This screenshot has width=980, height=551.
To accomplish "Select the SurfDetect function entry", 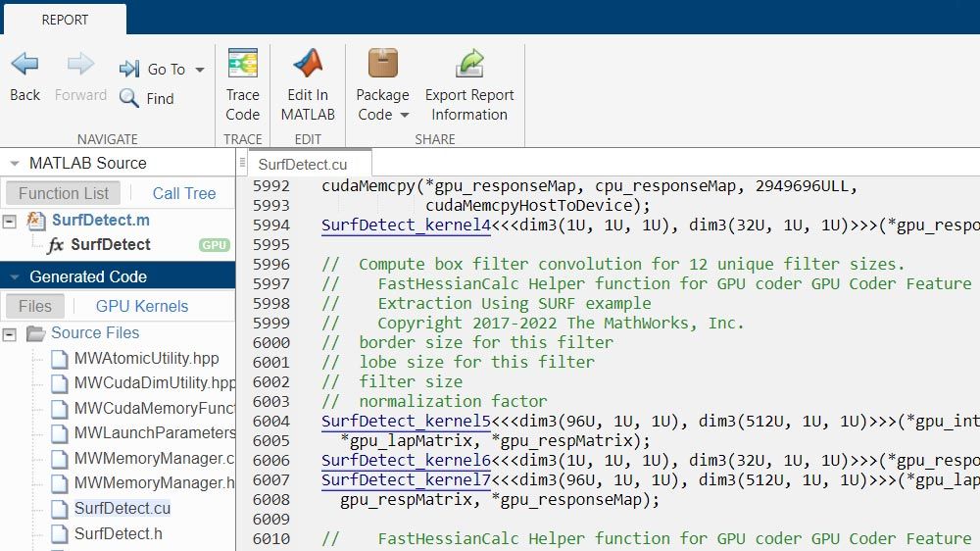I will point(110,245).
